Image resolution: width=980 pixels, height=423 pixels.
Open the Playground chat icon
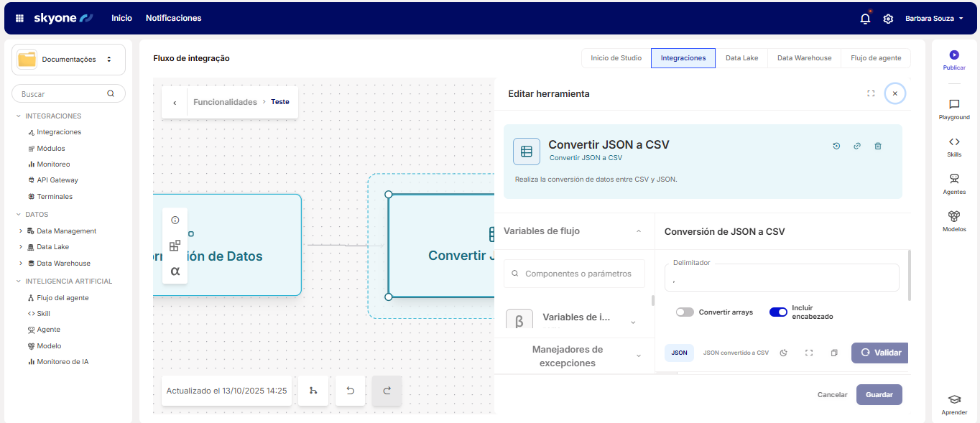954,105
